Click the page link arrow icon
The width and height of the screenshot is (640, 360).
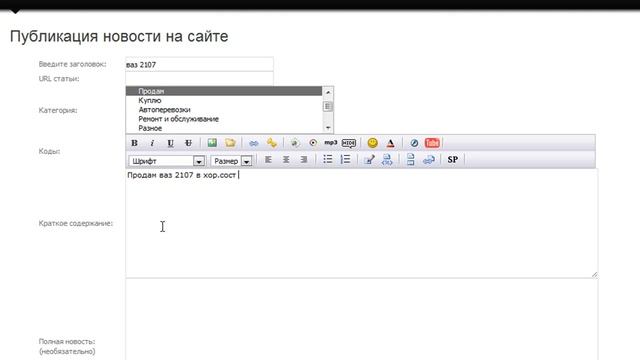[429, 160]
